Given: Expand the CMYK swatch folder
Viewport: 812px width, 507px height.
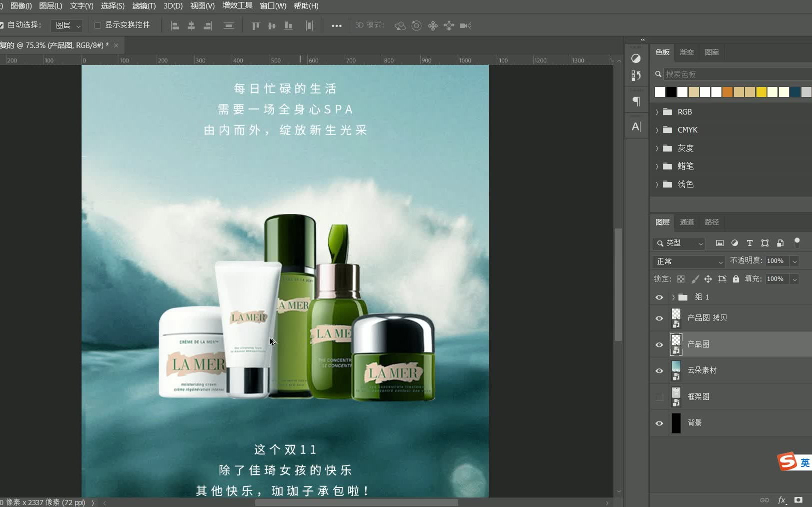Looking at the screenshot, I should point(657,130).
